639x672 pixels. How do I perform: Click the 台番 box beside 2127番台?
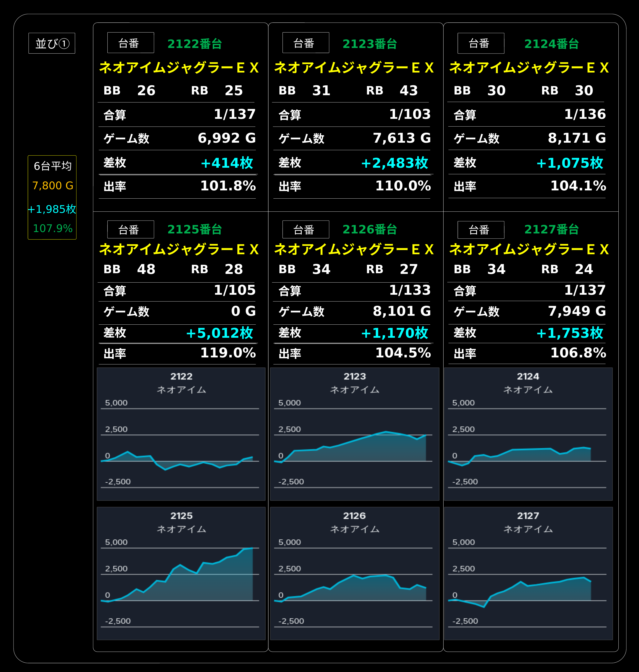pyautogui.click(x=481, y=230)
